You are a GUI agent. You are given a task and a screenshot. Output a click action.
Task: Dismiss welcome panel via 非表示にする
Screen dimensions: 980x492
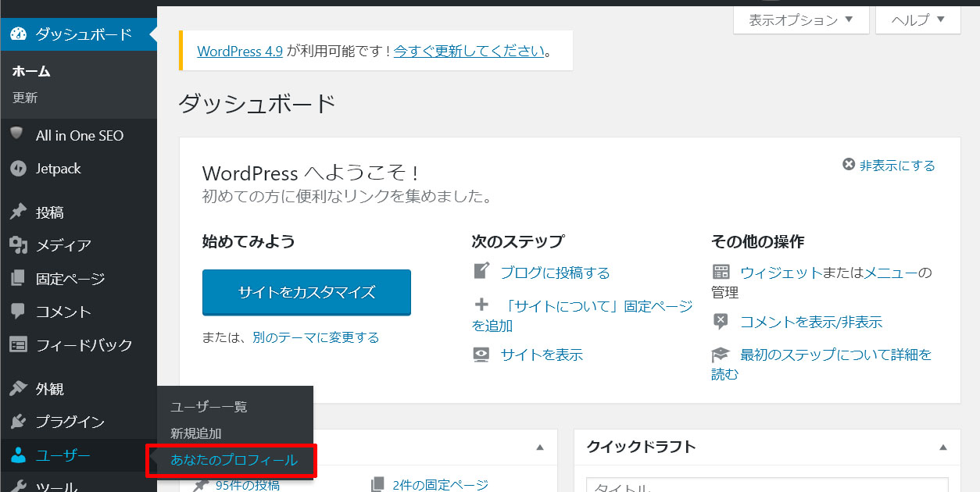pyautogui.click(x=897, y=165)
